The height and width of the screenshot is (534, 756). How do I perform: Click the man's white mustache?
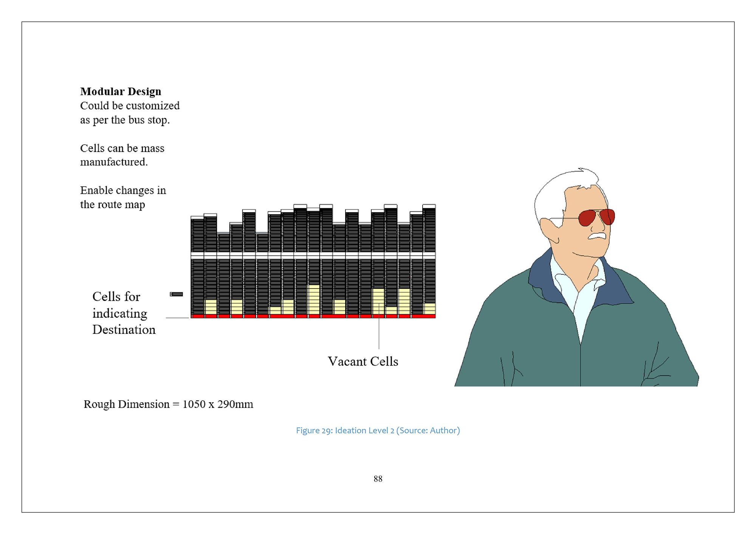(597, 236)
